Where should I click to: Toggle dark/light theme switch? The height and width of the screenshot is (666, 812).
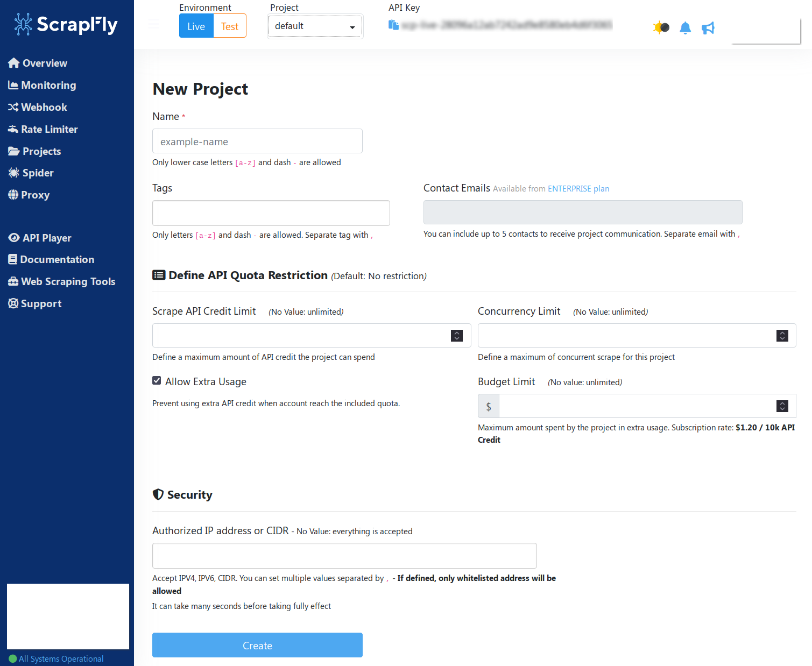pyautogui.click(x=661, y=27)
